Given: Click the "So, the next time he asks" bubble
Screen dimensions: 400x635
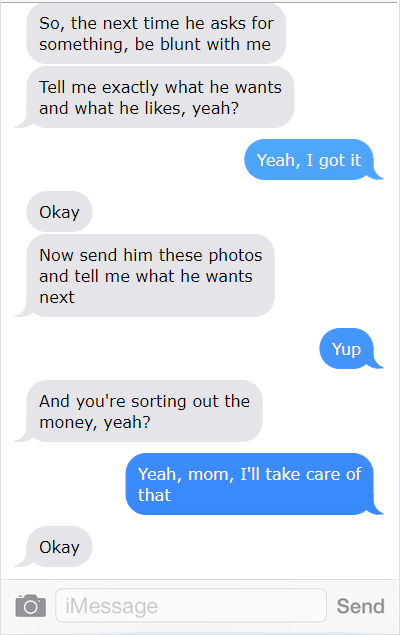Looking at the screenshot, I should pyautogui.click(x=156, y=34).
